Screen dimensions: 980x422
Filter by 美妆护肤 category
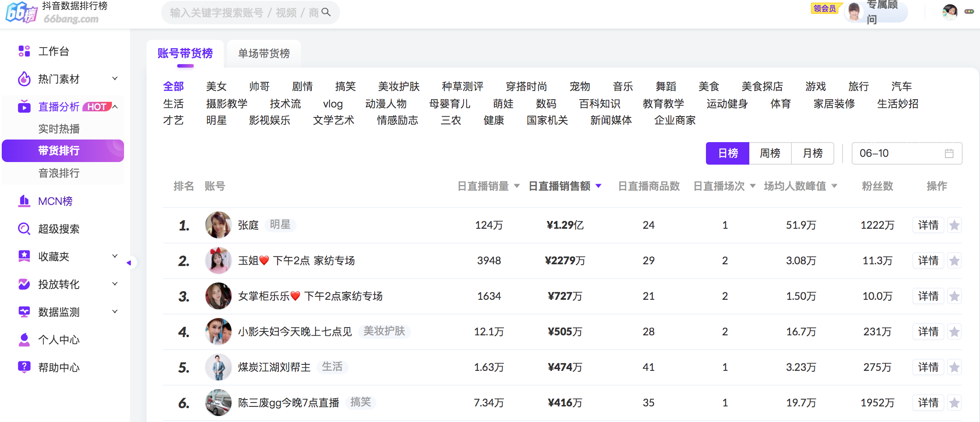pyautogui.click(x=399, y=86)
